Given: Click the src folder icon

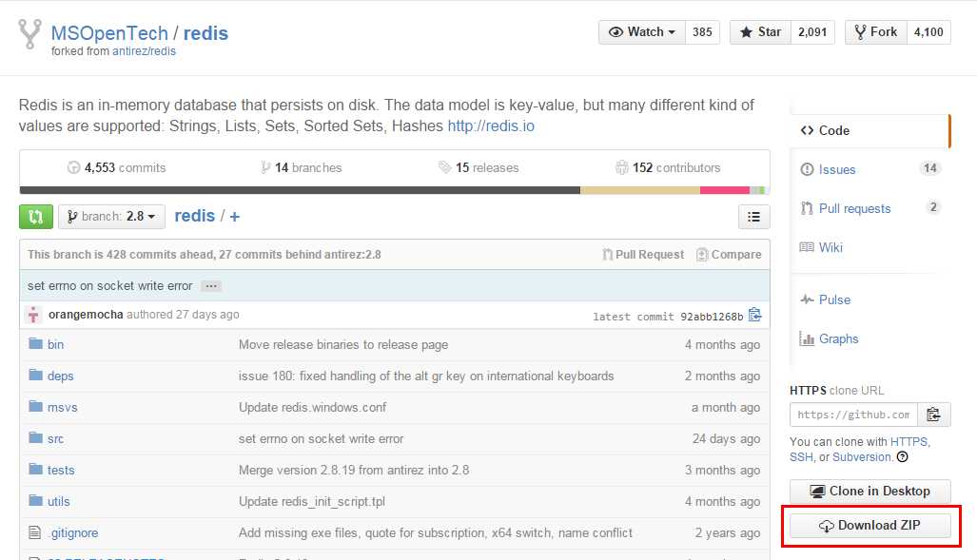Looking at the screenshot, I should 35,438.
